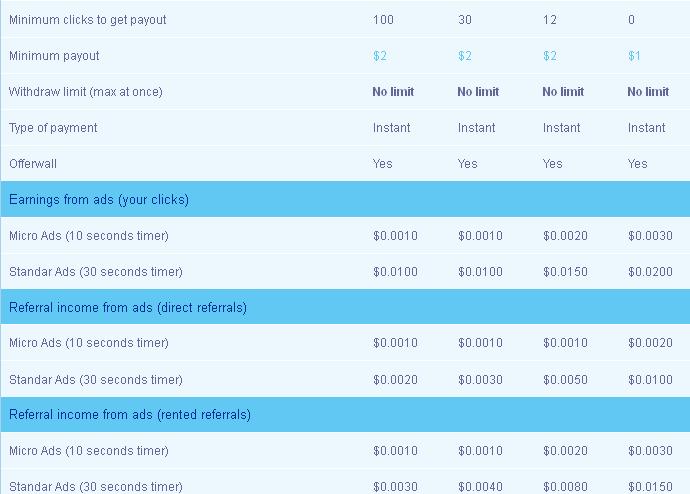This screenshot has width=690, height=494.
Task: Click the last 'Yes' Offerwall value
Action: [638, 164]
